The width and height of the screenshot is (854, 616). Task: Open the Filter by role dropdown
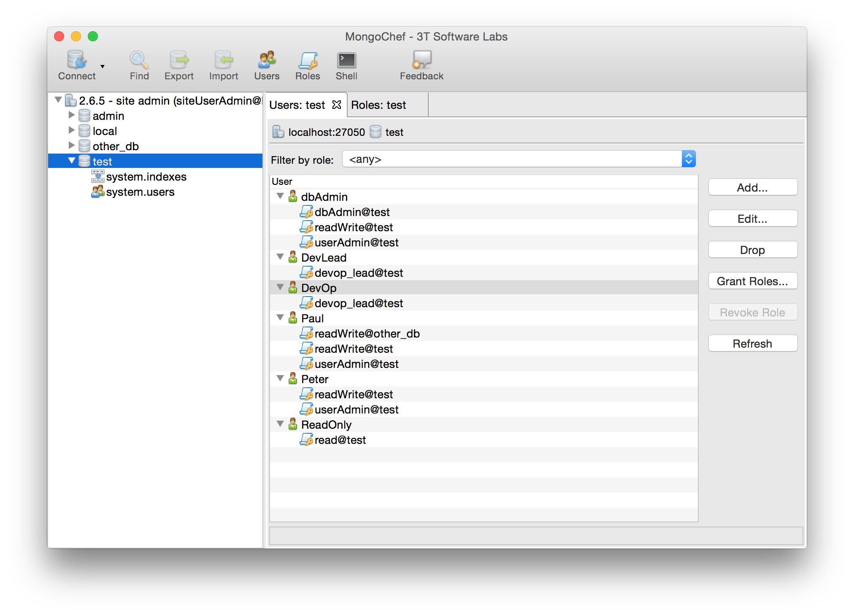[x=519, y=159]
